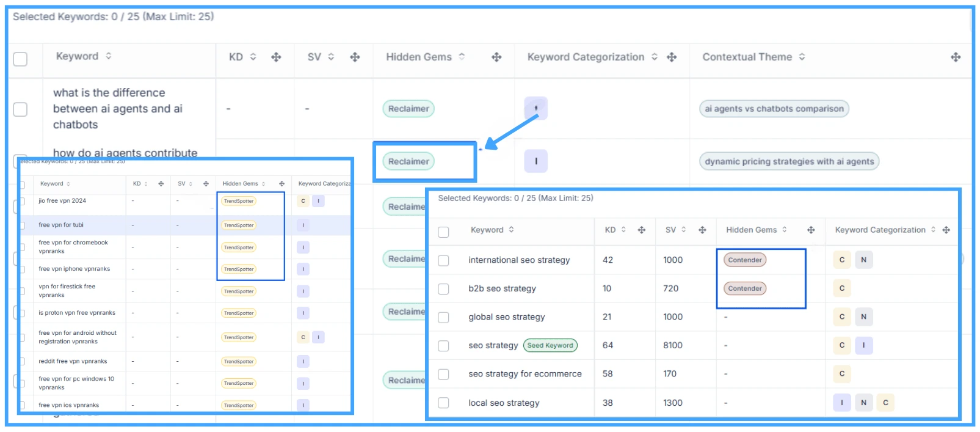Click the Contender tag for b2b seo strategy
Image resolution: width=980 pixels, height=432 pixels.
745,288
